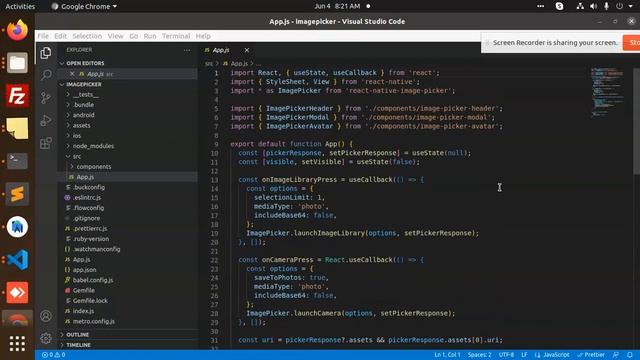Launch FileZilla from the dock

pos(17,96)
